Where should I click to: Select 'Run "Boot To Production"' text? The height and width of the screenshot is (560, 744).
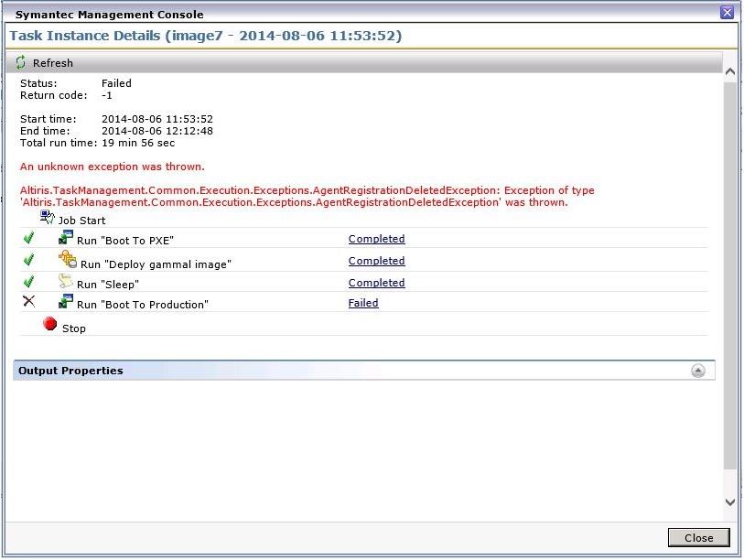pos(143,305)
